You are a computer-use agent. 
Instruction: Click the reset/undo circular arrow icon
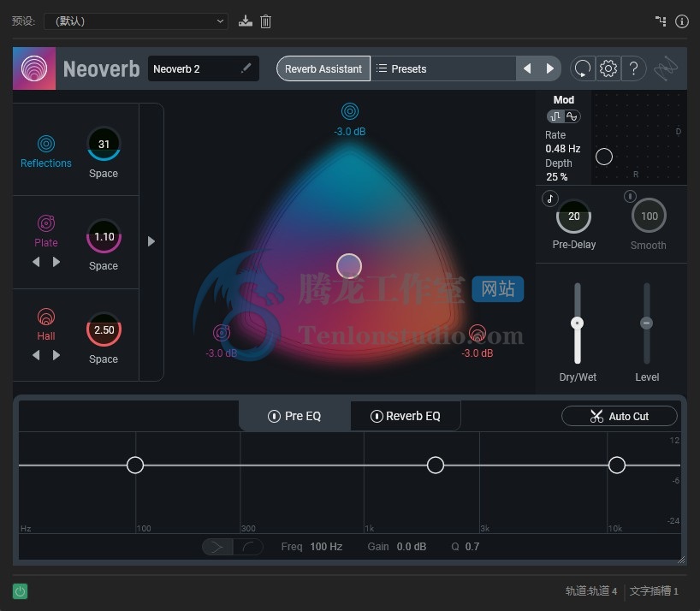(x=583, y=68)
